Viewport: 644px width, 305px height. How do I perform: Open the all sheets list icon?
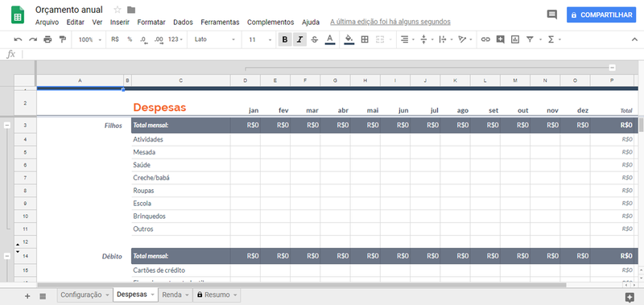point(43,296)
